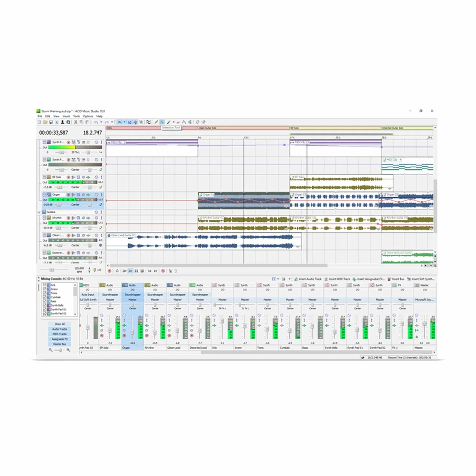Click the Clean Guitar Solo section marker

pyautogui.click(x=244, y=128)
